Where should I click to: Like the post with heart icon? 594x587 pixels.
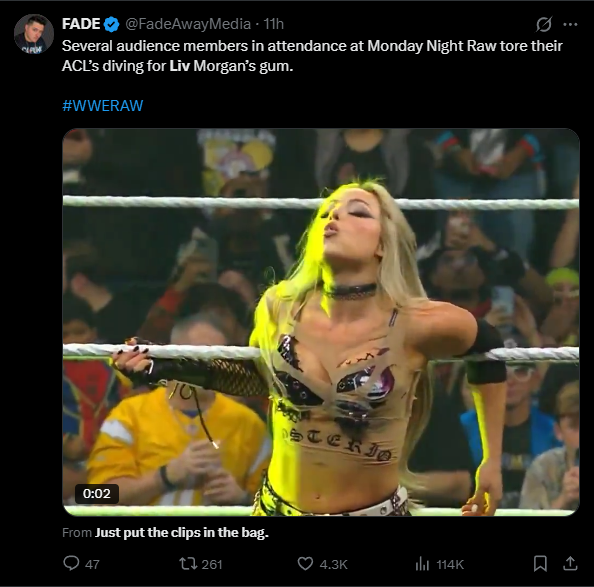305,564
